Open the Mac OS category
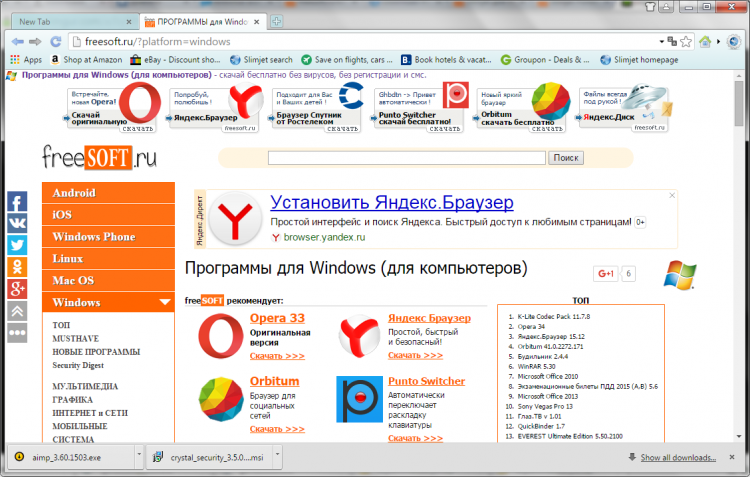Image resolution: width=750 pixels, height=477 pixels. pos(109,280)
